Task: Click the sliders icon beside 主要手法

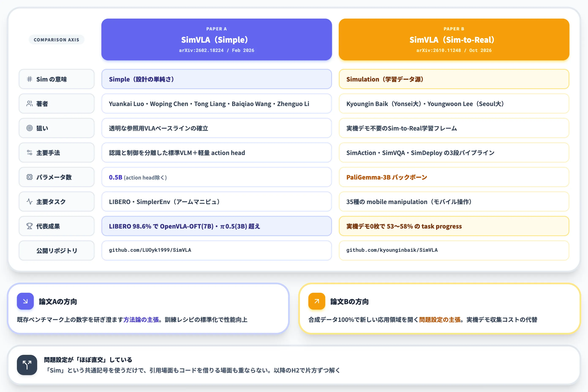Action: pyautogui.click(x=30, y=152)
